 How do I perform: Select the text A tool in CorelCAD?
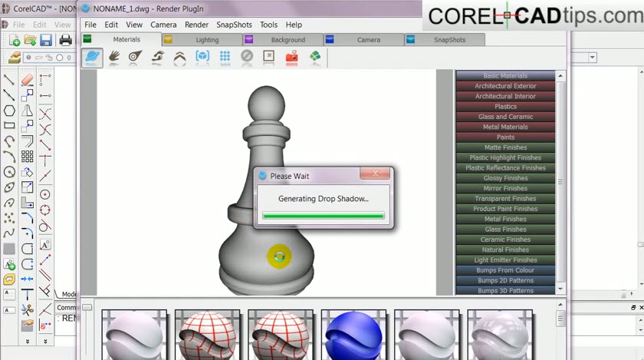click(45, 245)
